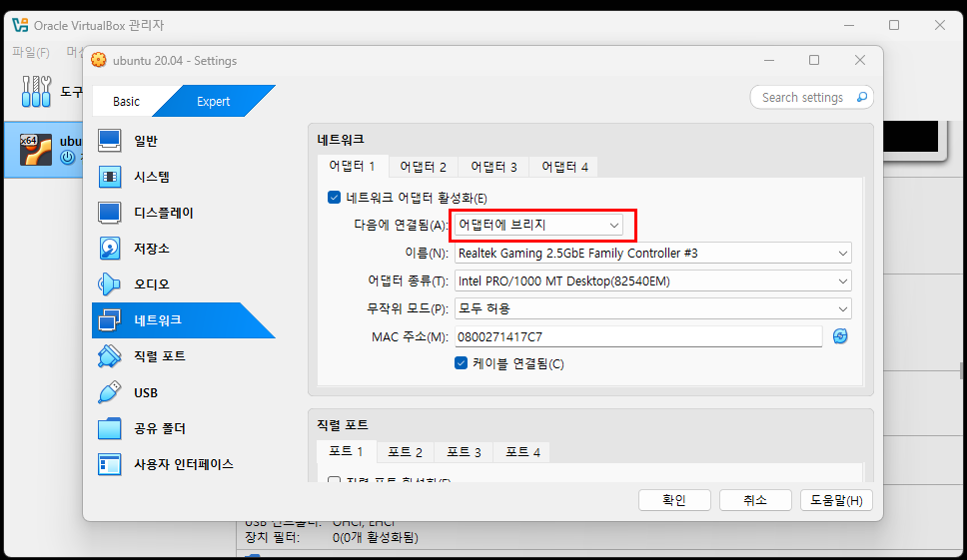Open the 다음에 연결됨 dropdown
Image resolution: width=967 pixels, height=560 pixels.
tap(538, 225)
